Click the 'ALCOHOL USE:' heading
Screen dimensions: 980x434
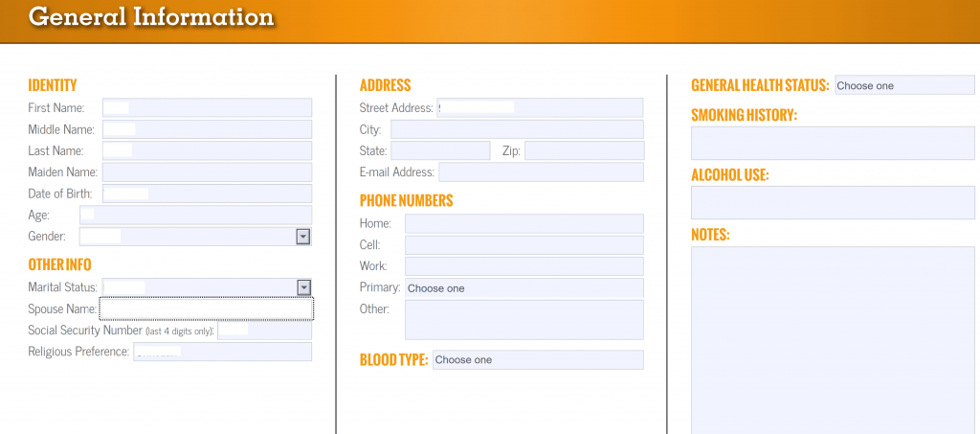click(x=730, y=175)
